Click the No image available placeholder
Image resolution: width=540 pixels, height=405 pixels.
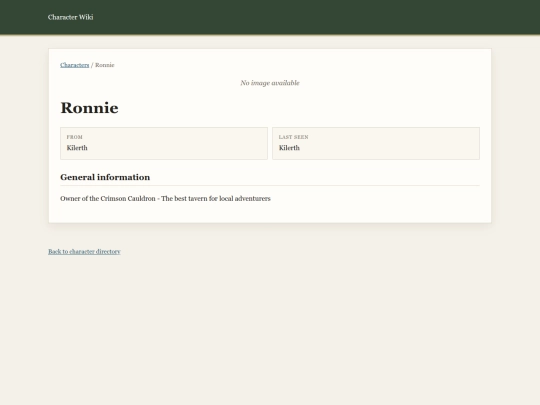[270, 83]
